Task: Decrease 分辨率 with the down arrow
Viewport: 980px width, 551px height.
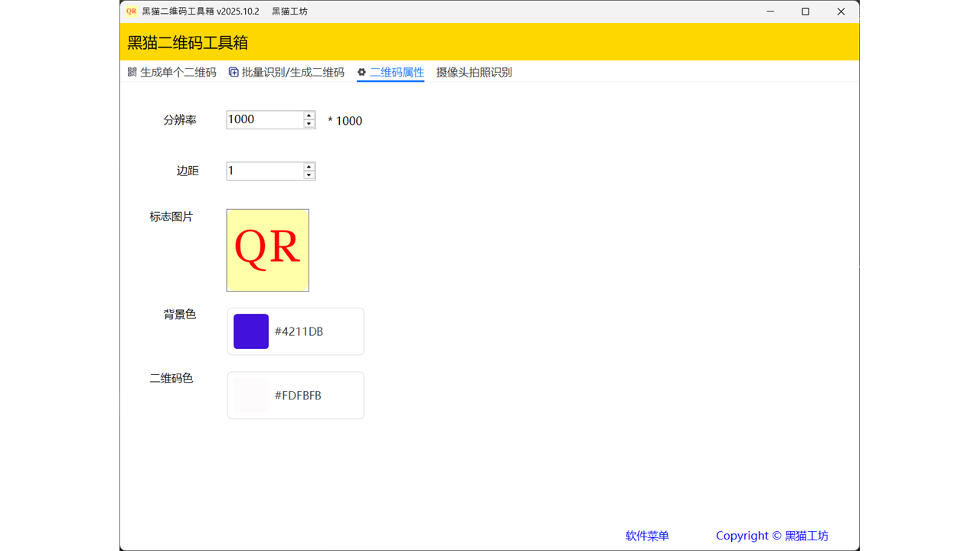Action: click(309, 124)
